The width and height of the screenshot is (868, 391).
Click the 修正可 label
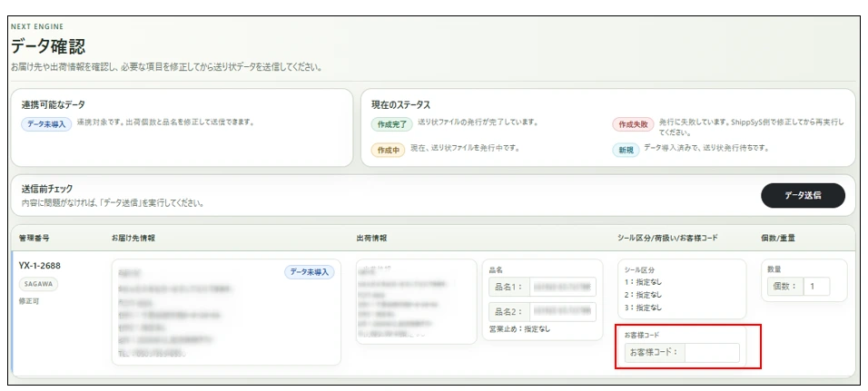[x=29, y=302]
